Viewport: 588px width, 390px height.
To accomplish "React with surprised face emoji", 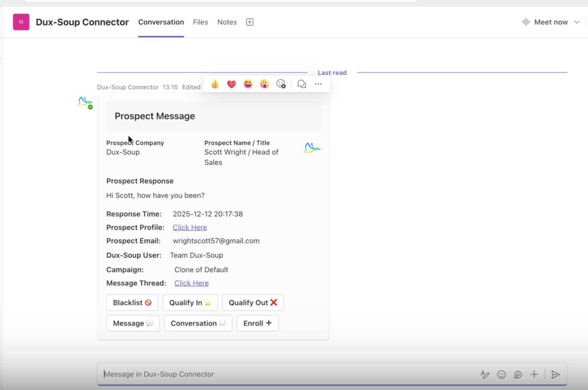I will [265, 84].
